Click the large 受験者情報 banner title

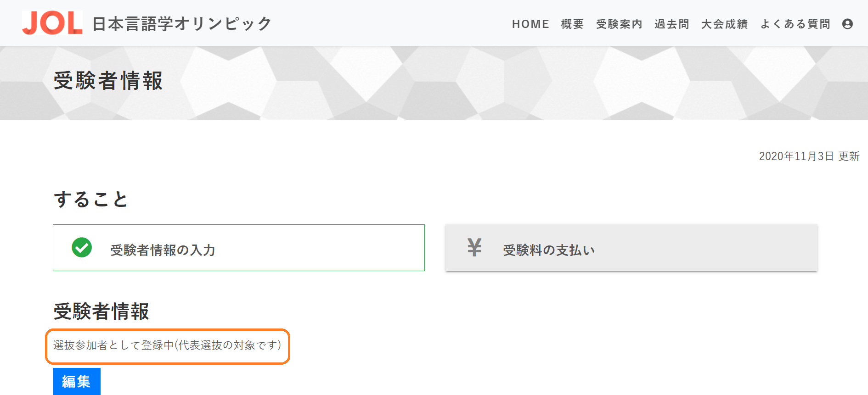click(x=108, y=81)
